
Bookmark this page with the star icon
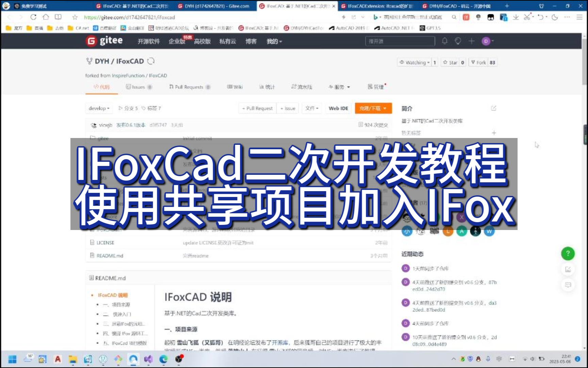click(x=75, y=17)
